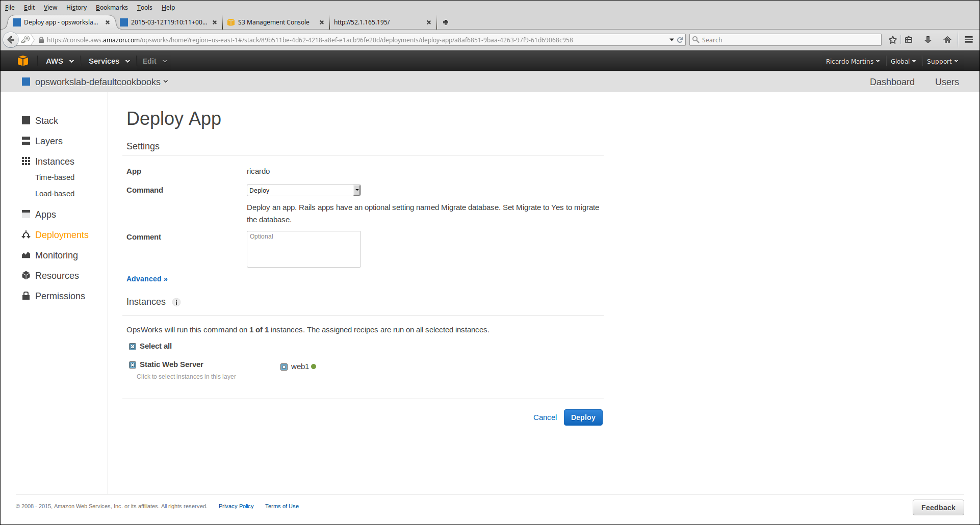
Task: Click the Firefox home icon
Action: coord(947,40)
